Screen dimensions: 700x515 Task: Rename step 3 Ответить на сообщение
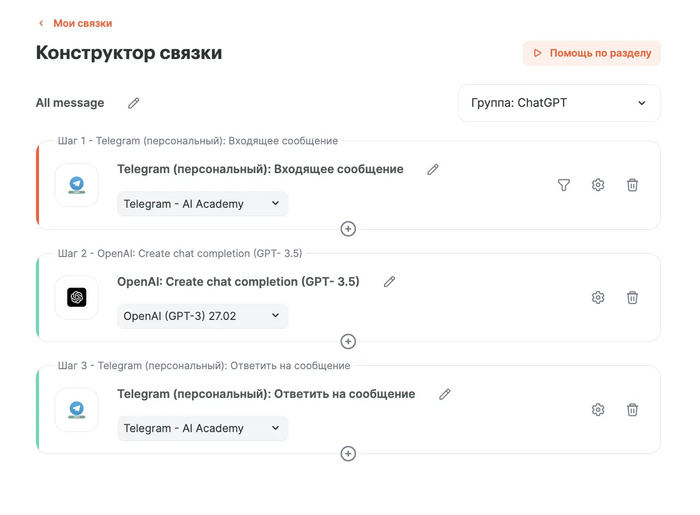point(445,394)
